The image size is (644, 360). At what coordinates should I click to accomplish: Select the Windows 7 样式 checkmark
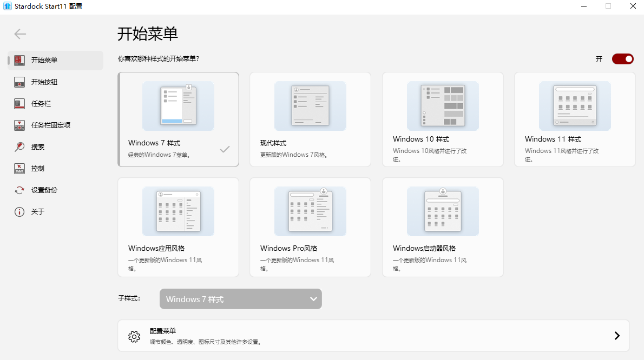[225, 149]
